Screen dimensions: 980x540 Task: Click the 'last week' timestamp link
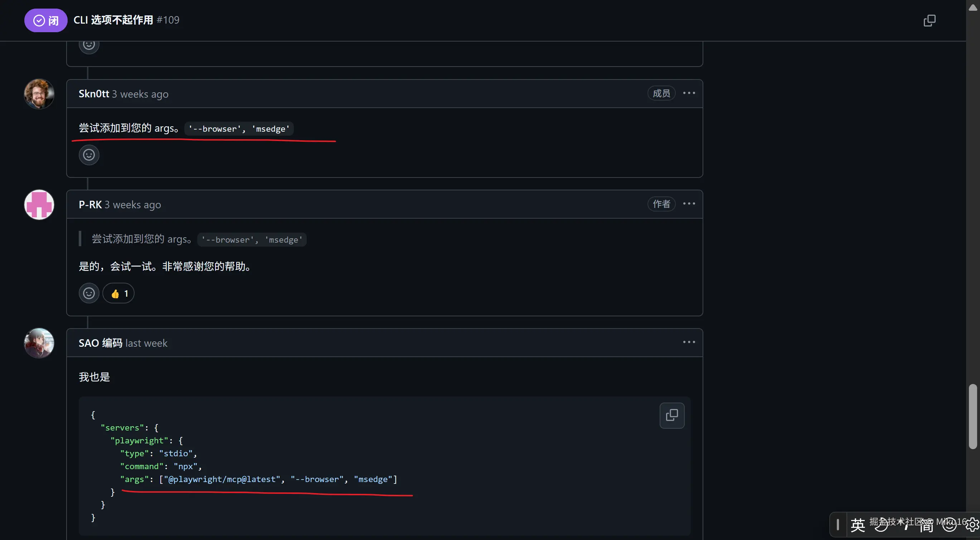click(146, 344)
